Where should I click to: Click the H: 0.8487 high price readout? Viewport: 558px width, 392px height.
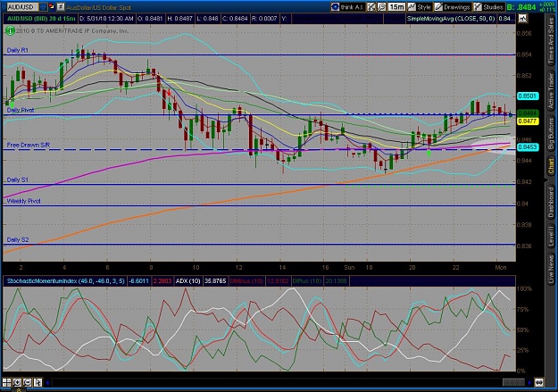179,19
